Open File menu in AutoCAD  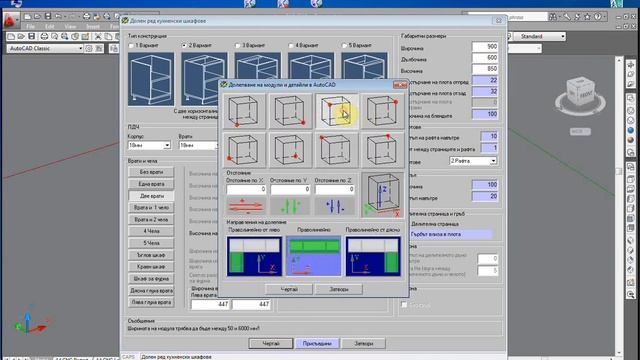tap(30, 27)
